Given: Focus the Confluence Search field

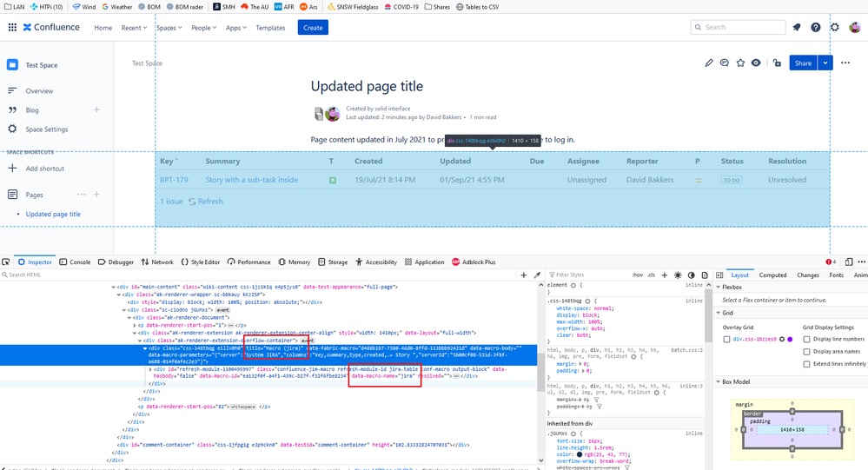Looking at the screenshot, I should (738, 27).
